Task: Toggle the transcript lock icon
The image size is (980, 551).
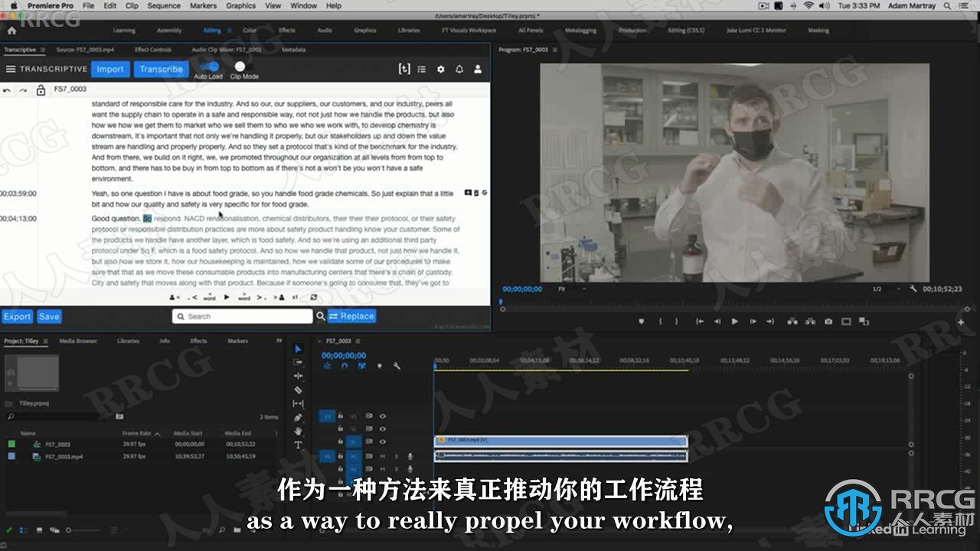Action: point(41,90)
